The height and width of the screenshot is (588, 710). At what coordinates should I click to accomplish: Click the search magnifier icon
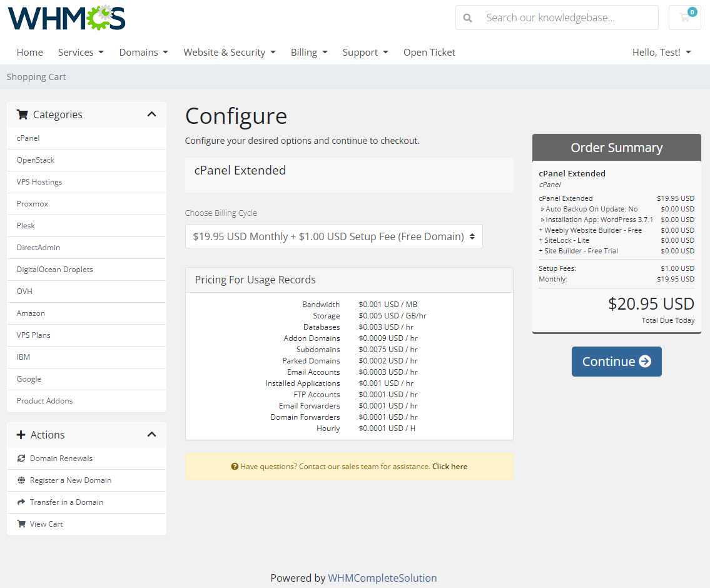467,18
